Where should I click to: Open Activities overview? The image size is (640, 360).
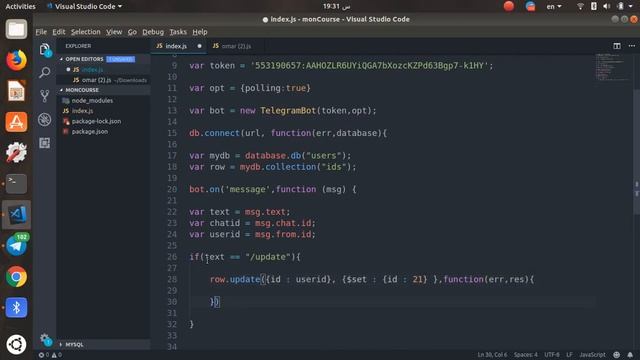click(20, 6)
